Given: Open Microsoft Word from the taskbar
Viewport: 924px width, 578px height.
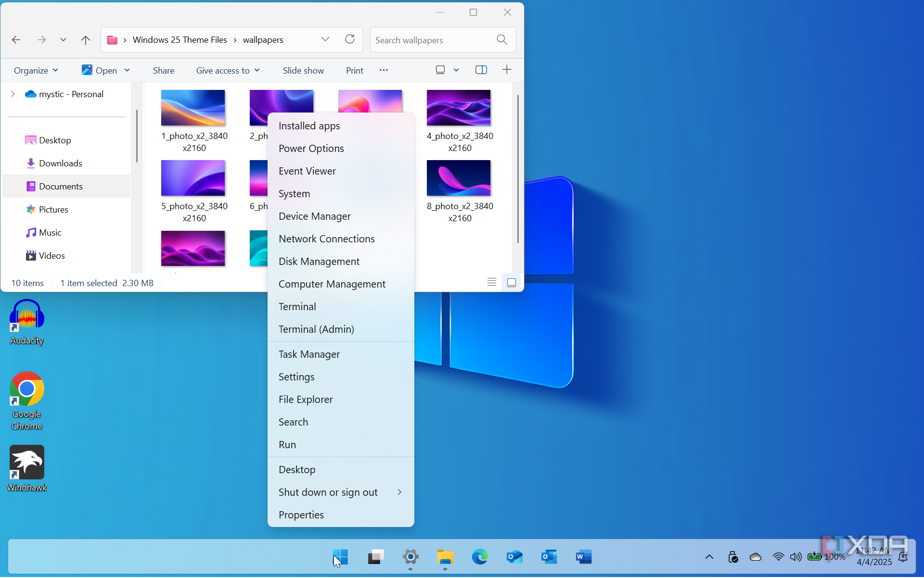Looking at the screenshot, I should pos(583,557).
